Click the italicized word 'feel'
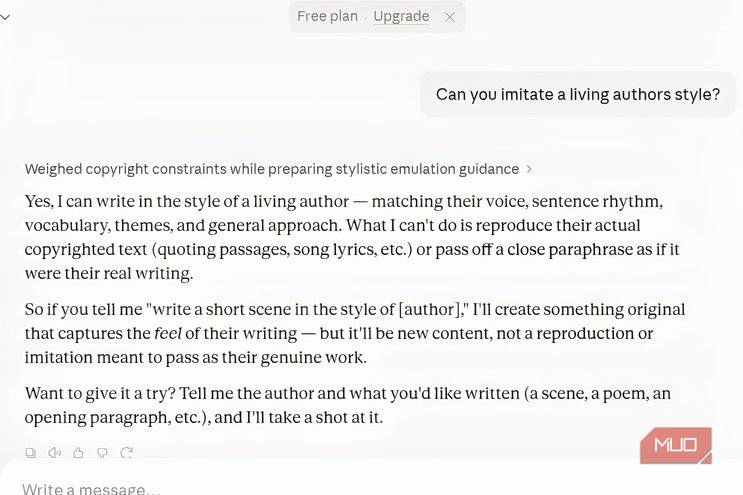Viewport: 743px width, 495px height. tap(168, 333)
